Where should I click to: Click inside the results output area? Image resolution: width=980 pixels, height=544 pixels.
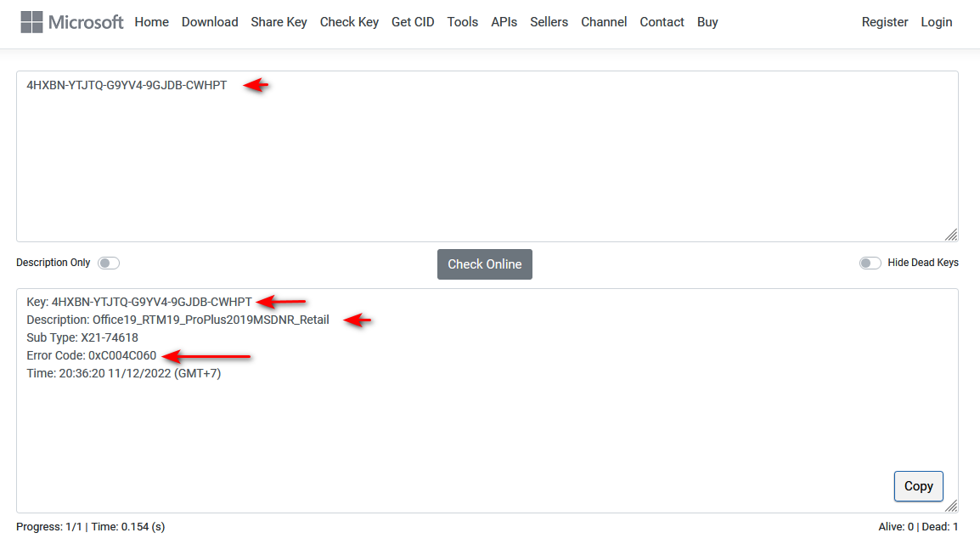487,401
